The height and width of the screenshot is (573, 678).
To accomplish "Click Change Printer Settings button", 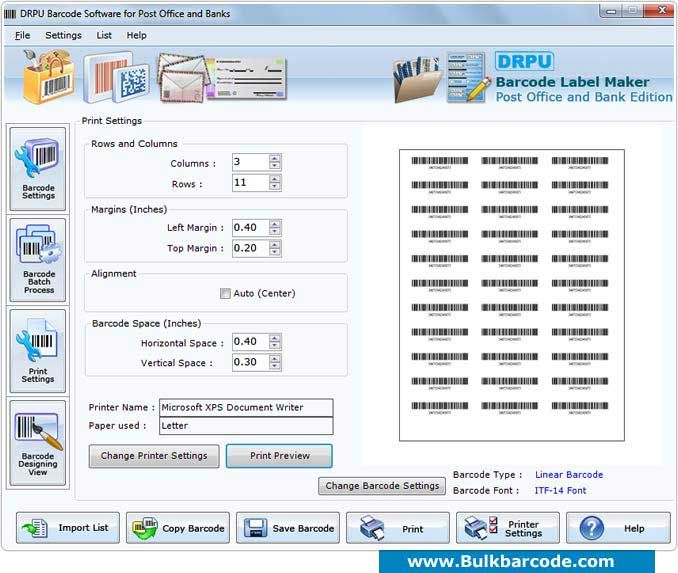I will click(x=154, y=456).
